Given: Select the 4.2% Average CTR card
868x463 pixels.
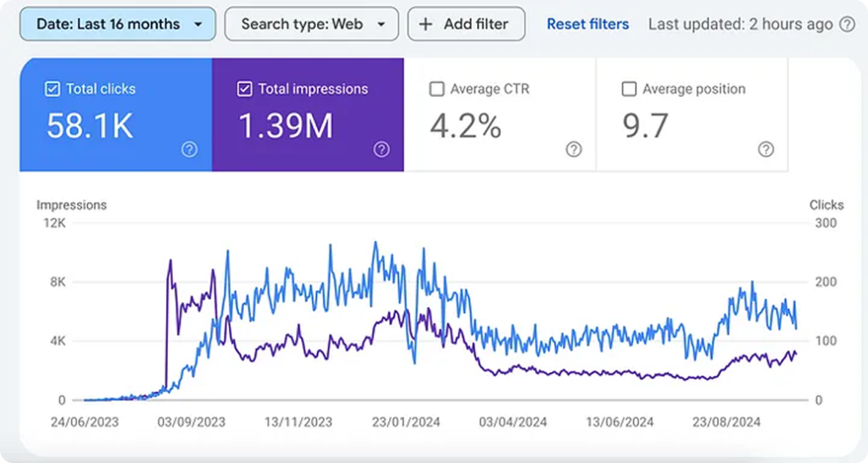Looking at the screenshot, I should pos(500,114).
